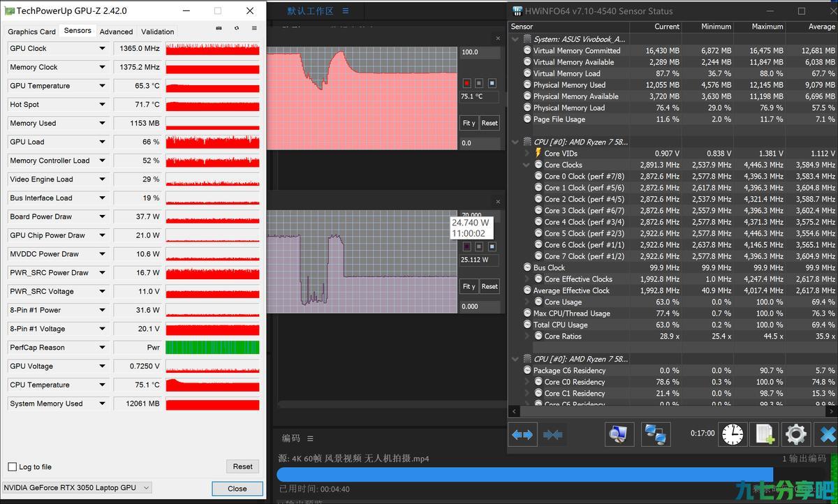Close the power graph panel with X

tap(497, 201)
